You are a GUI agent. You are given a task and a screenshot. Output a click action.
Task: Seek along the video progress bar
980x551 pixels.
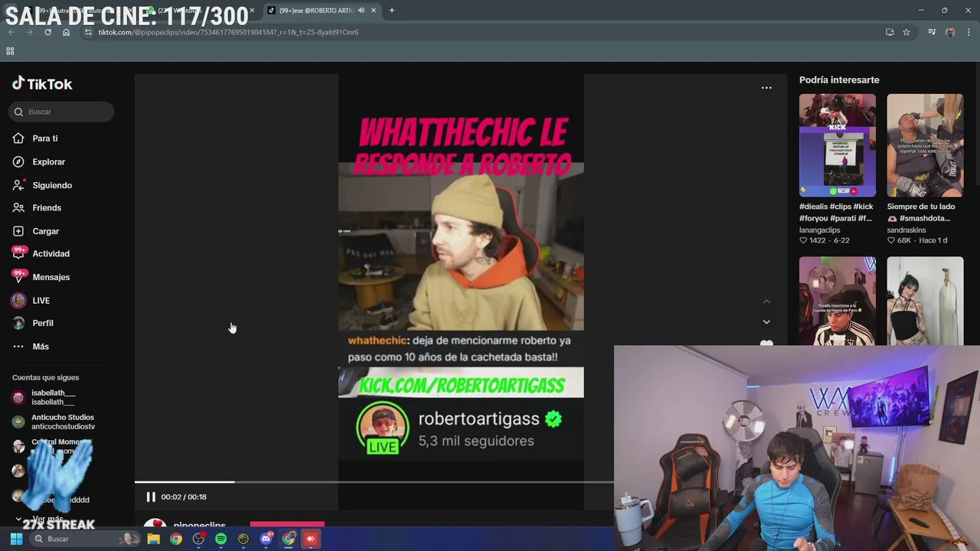[374, 482]
